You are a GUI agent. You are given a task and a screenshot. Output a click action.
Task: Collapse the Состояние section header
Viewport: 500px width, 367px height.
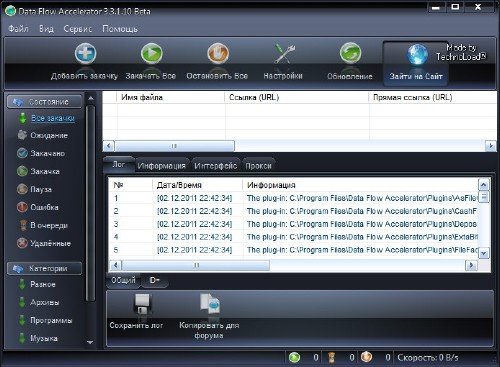point(44,102)
